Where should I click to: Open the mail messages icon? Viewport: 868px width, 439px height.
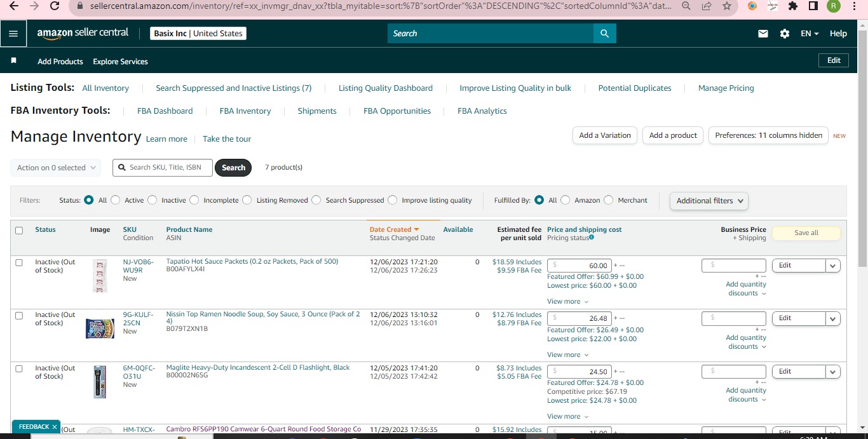click(763, 34)
